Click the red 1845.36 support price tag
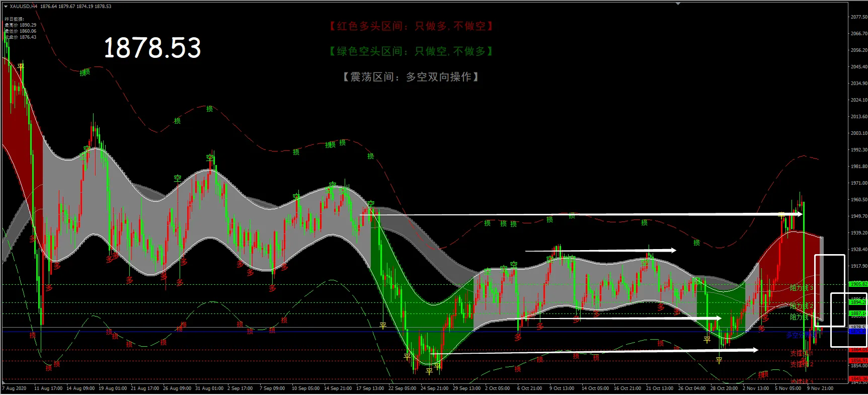868x395 pixels. pos(858,378)
